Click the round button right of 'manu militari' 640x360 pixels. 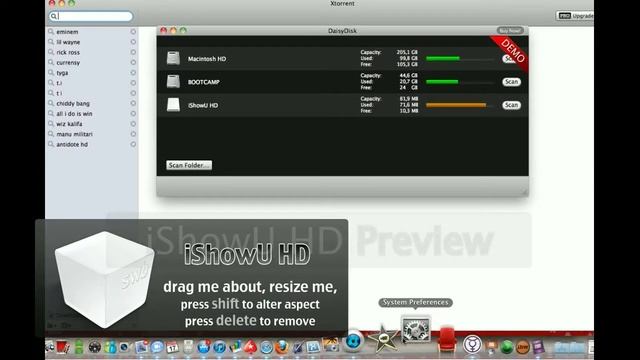(133, 134)
